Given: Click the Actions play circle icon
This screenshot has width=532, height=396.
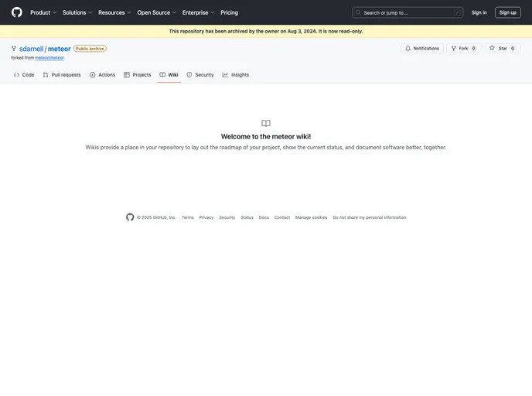Looking at the screenshot, I should tap(92, 75).
